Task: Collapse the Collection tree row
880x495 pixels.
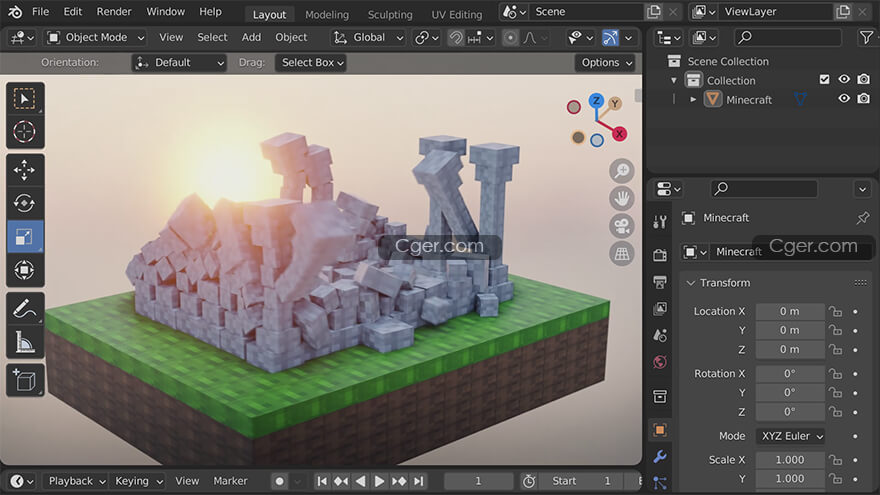Action: (674, 80)
